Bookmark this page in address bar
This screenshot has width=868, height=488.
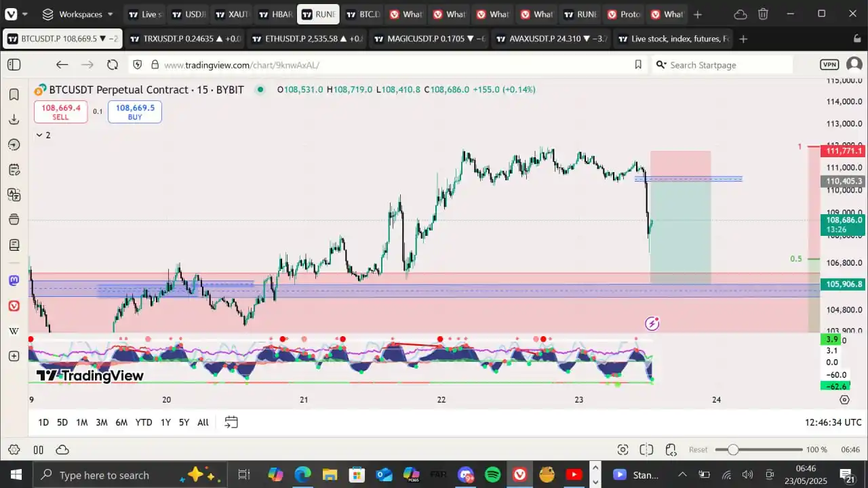tap(638, 64)
